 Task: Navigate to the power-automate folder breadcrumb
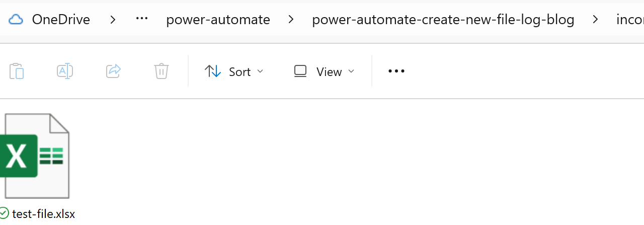[218, 20]
